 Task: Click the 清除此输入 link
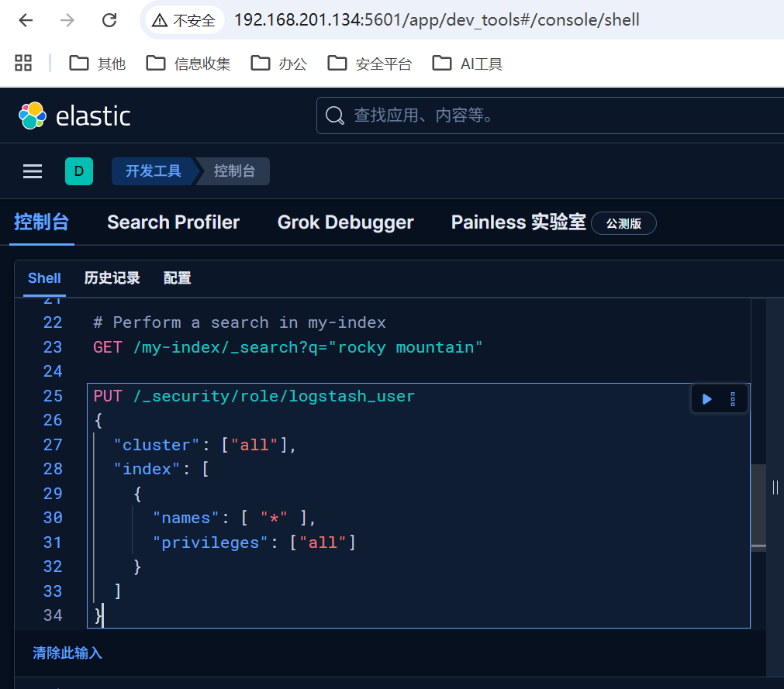[67, 653]
